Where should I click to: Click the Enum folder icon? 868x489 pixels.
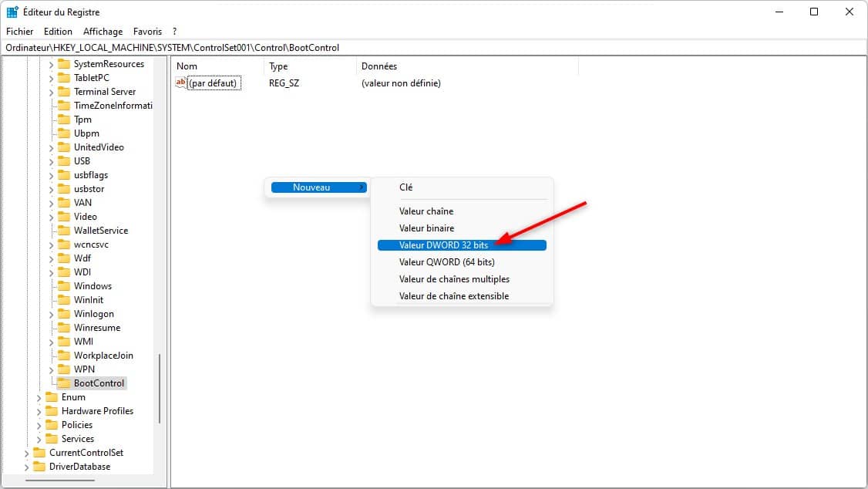(x=52, y=397)
